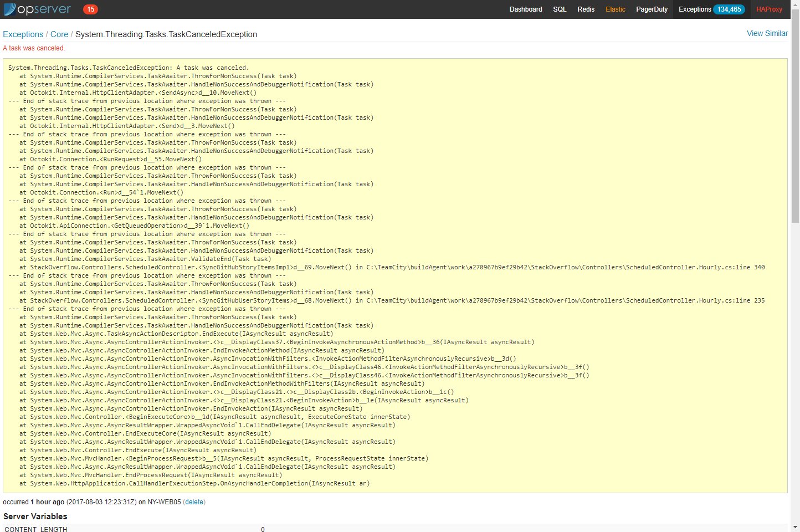Click the DisplayClass2b BeginInvokeAction b__1c line
This screenshot has width=800, height=532.
[x=237, y=392]
